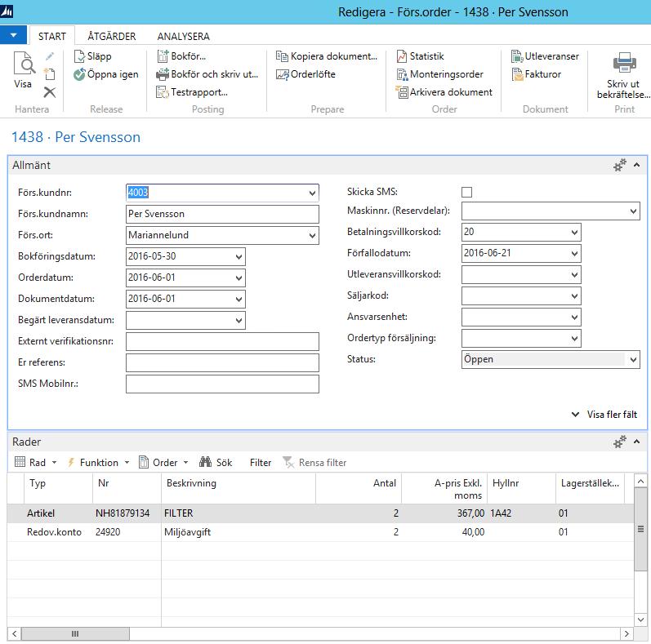Click Bokför och skriv ut icon
The height and width of the screenshot is (644, 651).
point(163,74)
